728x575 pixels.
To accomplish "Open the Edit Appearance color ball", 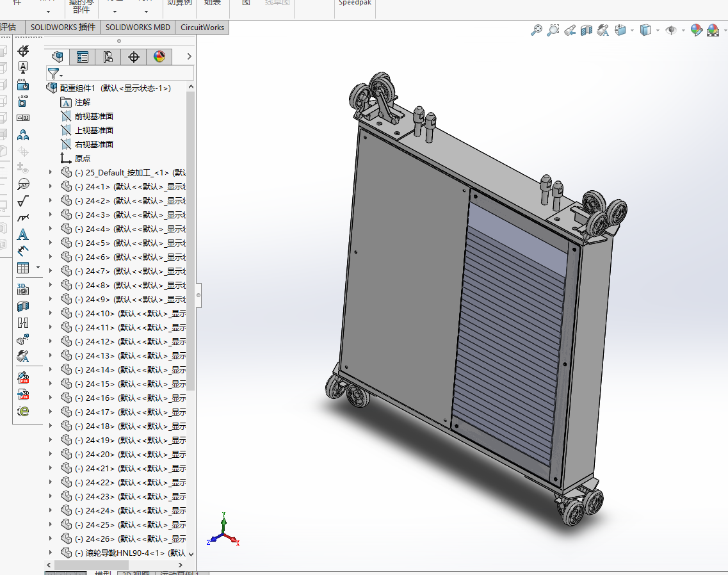I will pyautogui.click(x=697, y=30).
